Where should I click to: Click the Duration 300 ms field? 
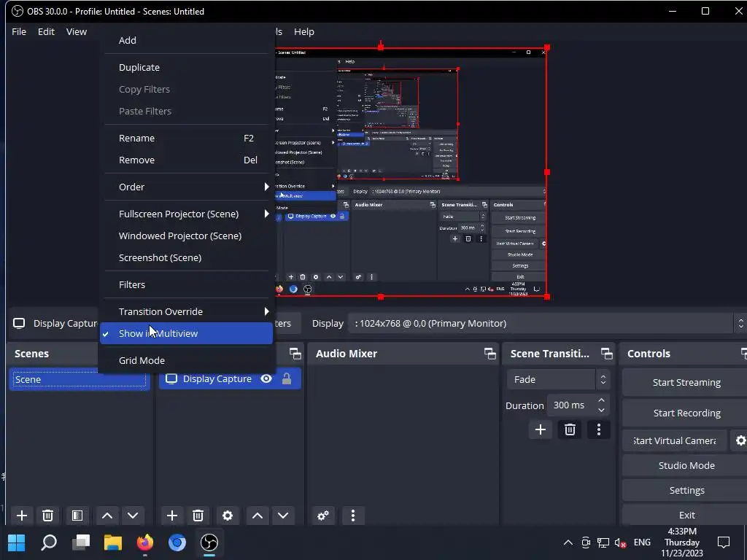click(x=570, y=405)
